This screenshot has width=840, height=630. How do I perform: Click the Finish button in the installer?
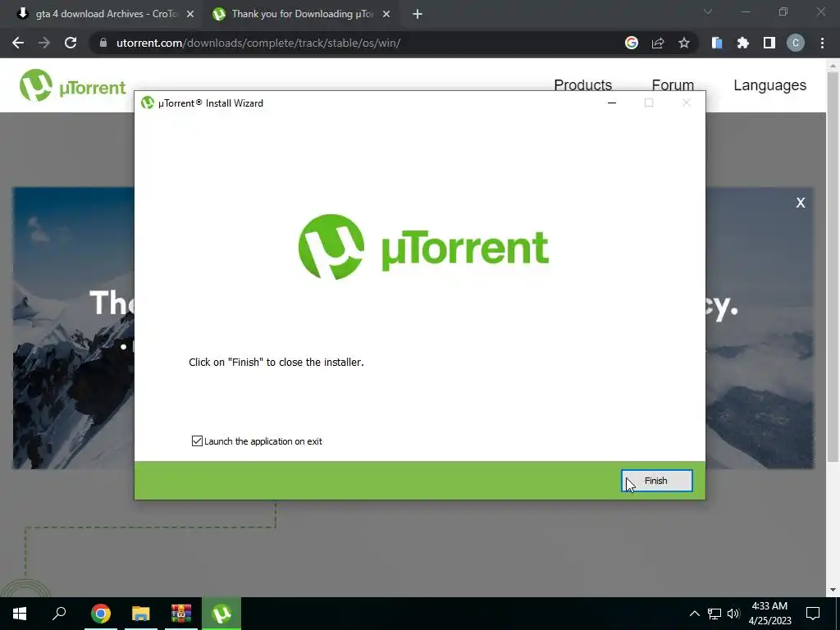[657, 481]
